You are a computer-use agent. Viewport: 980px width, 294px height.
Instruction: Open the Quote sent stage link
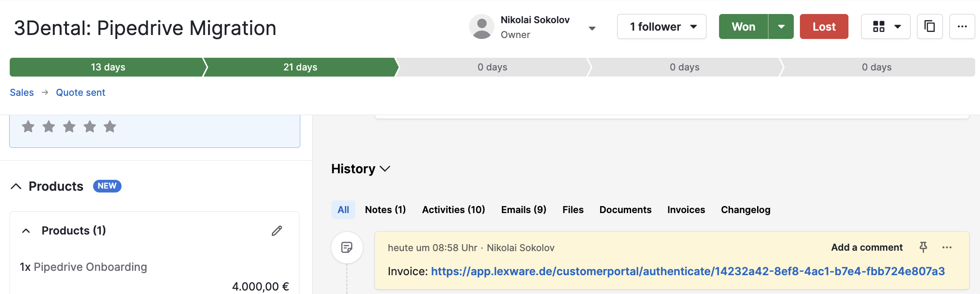pos(80,92)
